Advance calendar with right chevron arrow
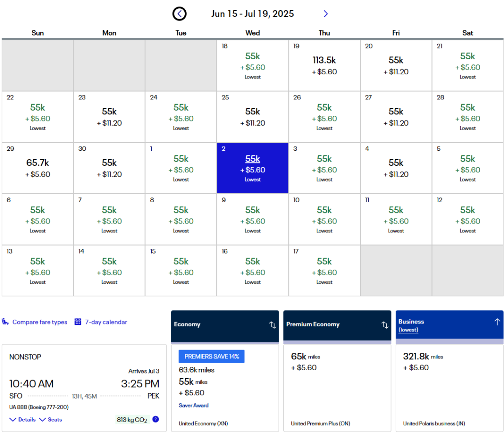 click(x=326, y=14)
